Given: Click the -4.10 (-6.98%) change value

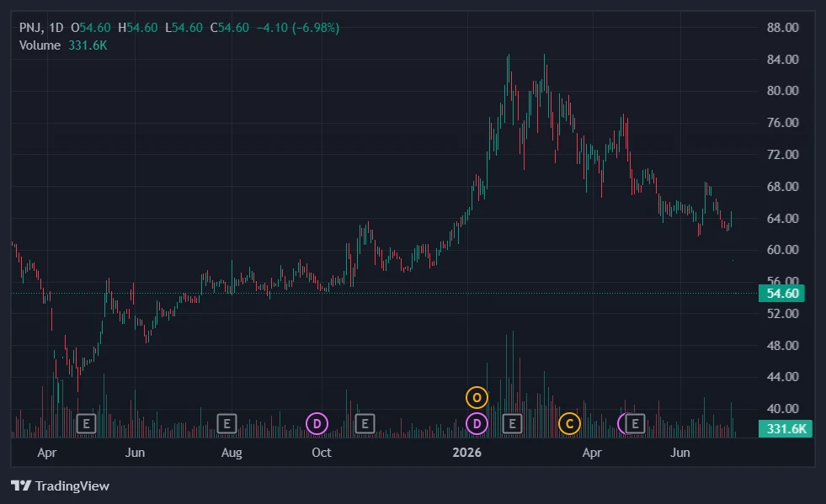Looking at the screenshot, I should pos(298,28).
